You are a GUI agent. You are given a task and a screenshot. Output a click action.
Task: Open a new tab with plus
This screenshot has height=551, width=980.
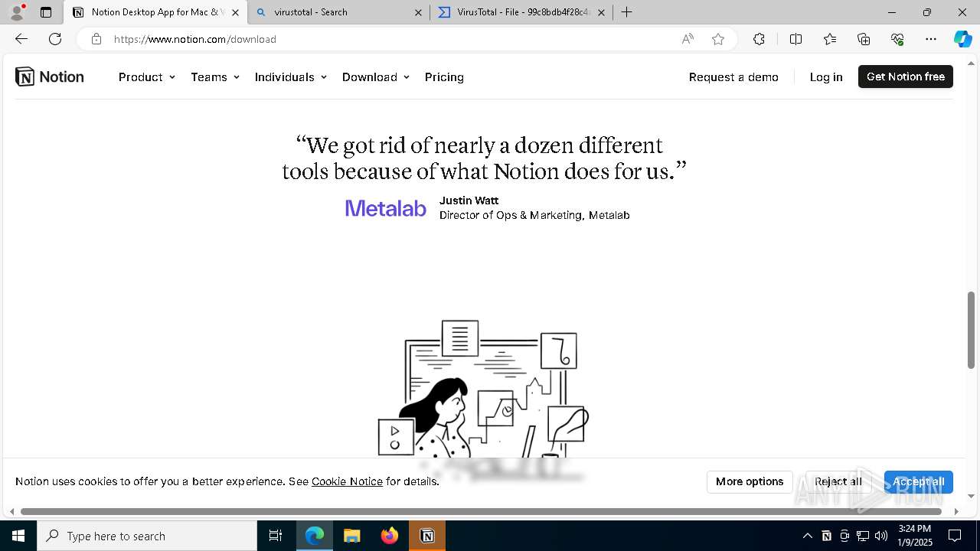(626, 12)
